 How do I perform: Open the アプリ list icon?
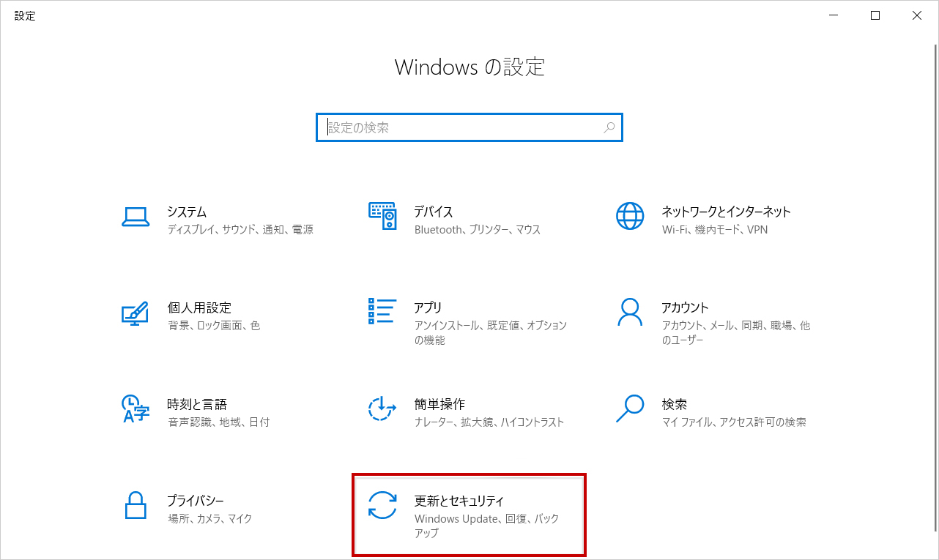tap(382, 311)
